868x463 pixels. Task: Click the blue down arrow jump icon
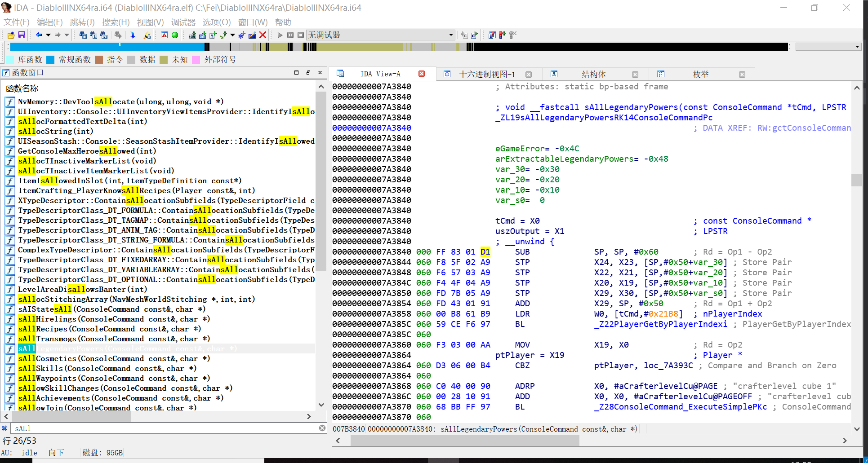click(x=133, y=35)
